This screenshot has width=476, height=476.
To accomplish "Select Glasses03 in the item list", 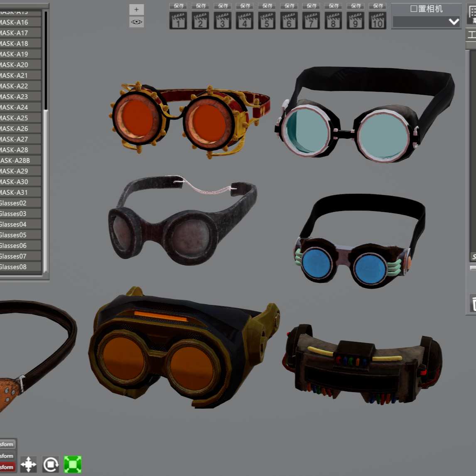I will (x=20, y=213).
